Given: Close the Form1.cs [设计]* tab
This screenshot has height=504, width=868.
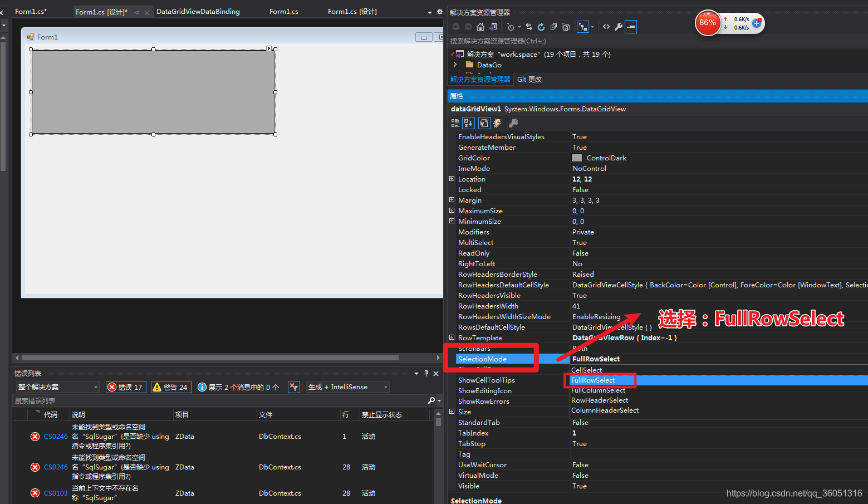Looking at the screenshot, I should pos(147,12).
